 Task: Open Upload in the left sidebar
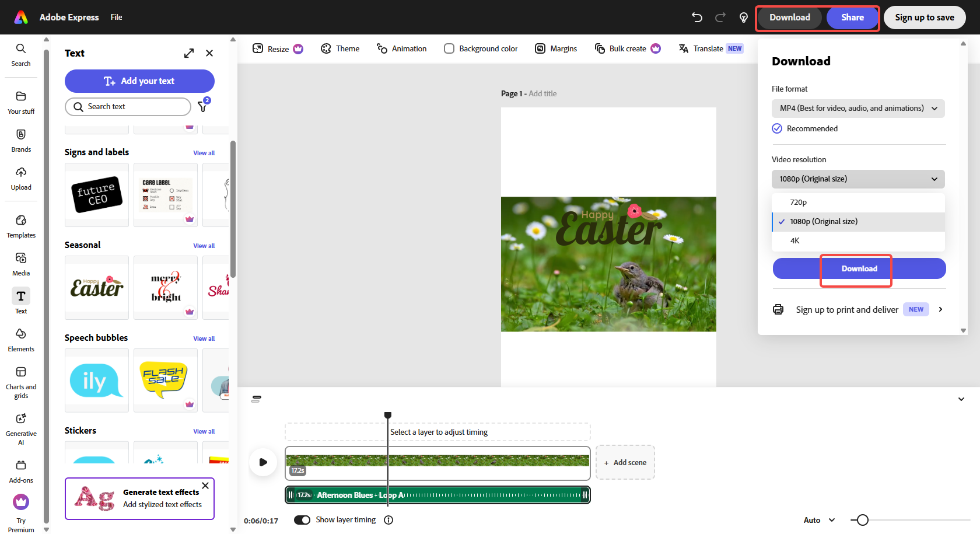coord(21,179)
